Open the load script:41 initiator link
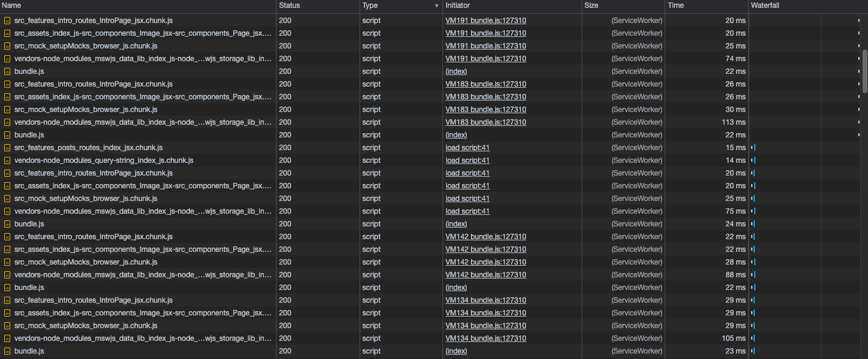The width and height of the screenshot is (868, 359). (x=467, y=147)
